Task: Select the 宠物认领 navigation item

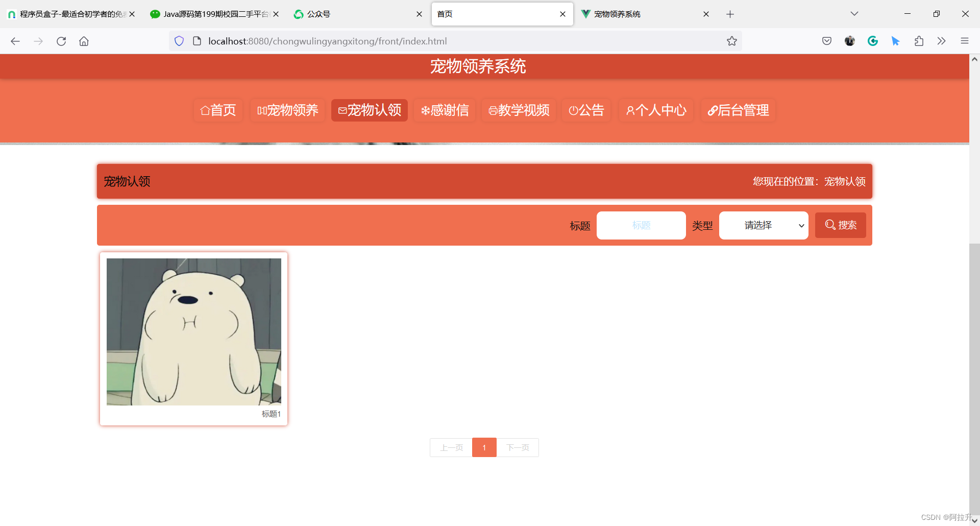Action: pos(370,110)
